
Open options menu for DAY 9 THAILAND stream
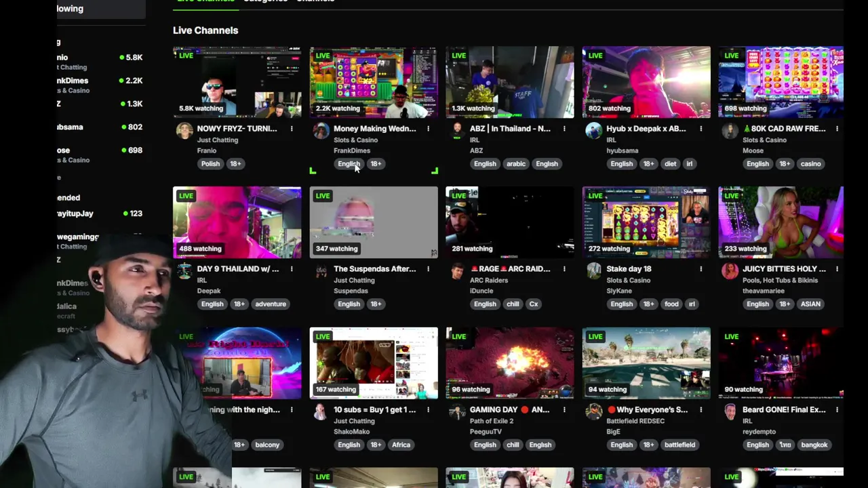[x=292, y=269]
